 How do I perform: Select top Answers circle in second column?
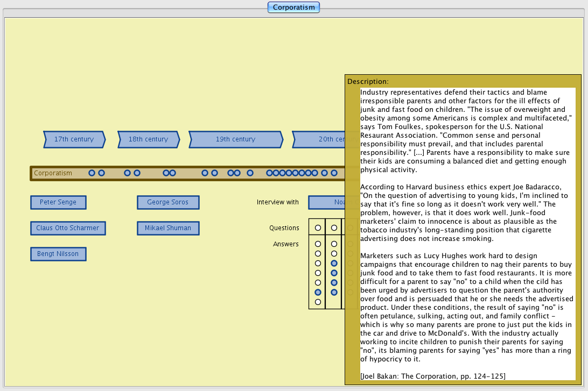point(334,244)
